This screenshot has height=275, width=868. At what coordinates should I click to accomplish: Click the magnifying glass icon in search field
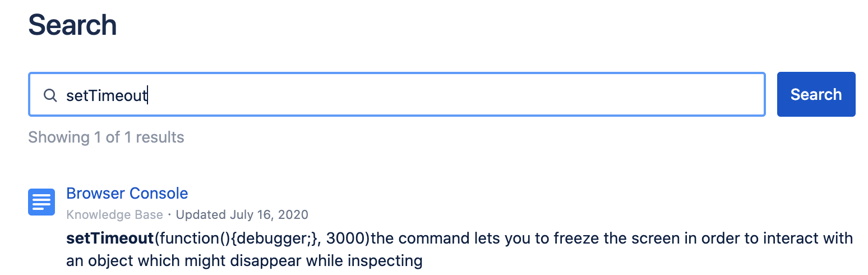click(50, 95)
